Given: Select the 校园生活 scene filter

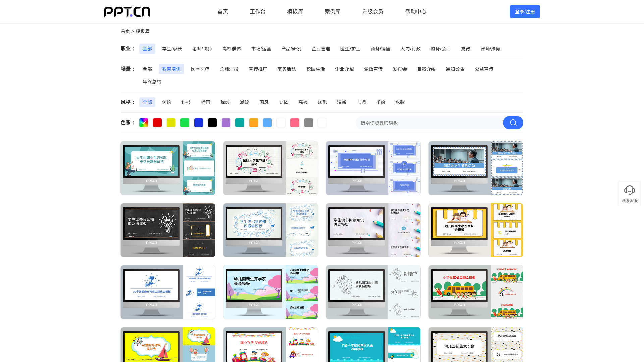Looking at the screenshot, I should point(316,69).
